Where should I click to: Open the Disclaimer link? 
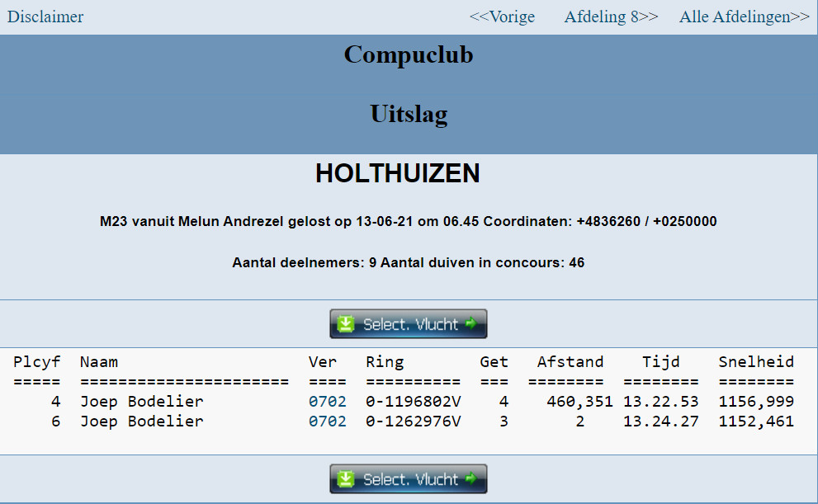45,16
